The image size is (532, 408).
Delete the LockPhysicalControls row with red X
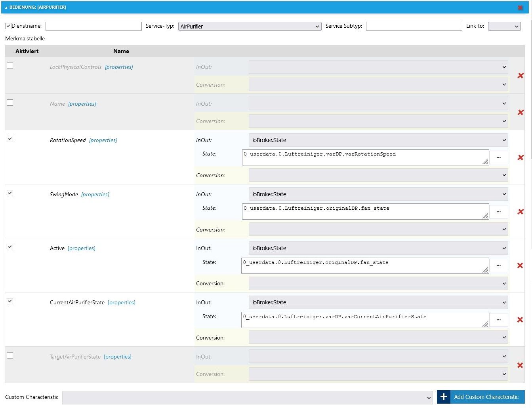(x=521, y=76)
